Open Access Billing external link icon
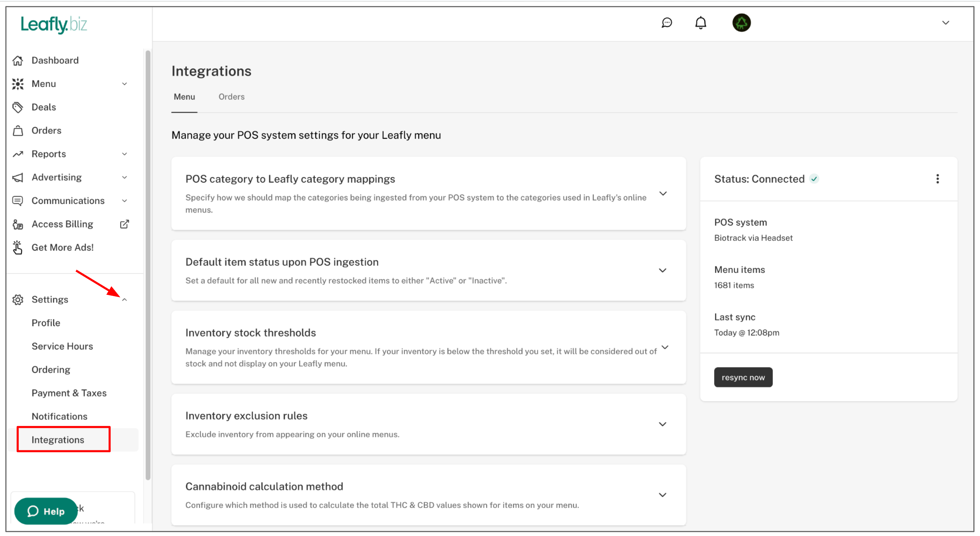Screen dimensions: 980x536 125,224
